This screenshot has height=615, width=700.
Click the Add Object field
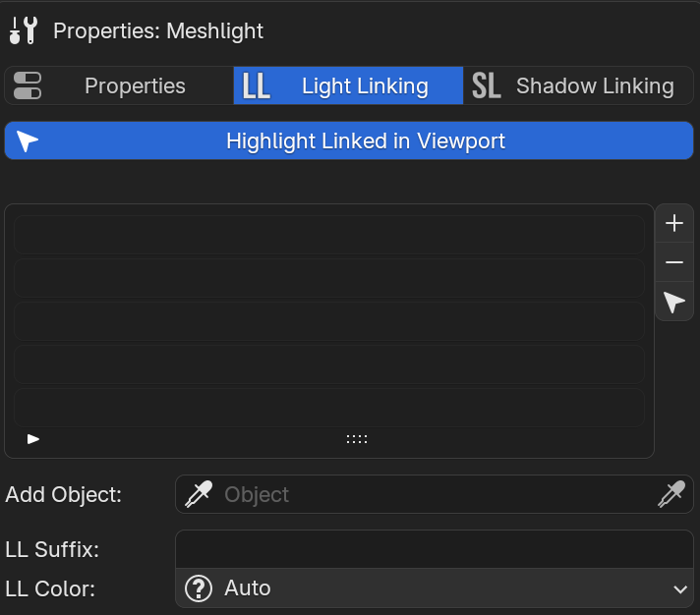(x=434, y=494)
